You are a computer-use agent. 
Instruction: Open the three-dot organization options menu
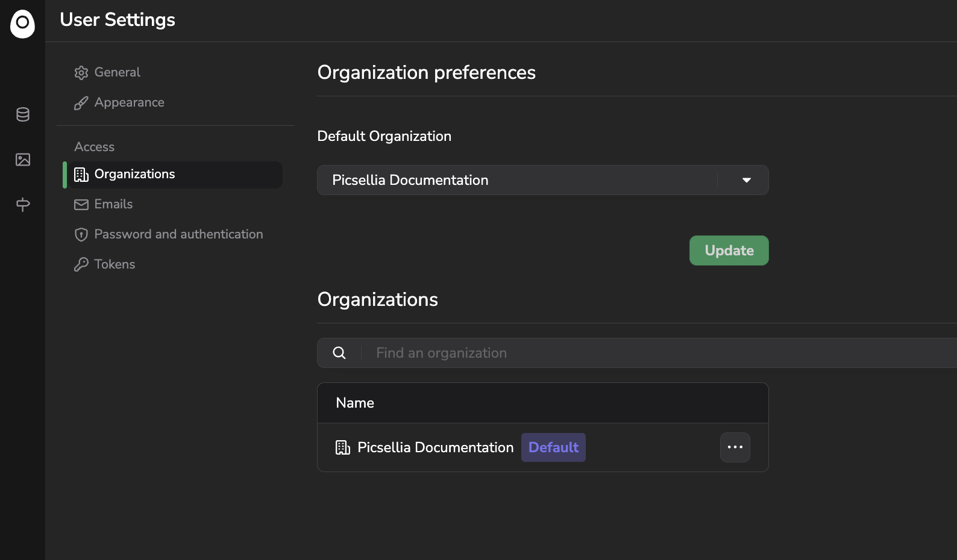(735, 447)
